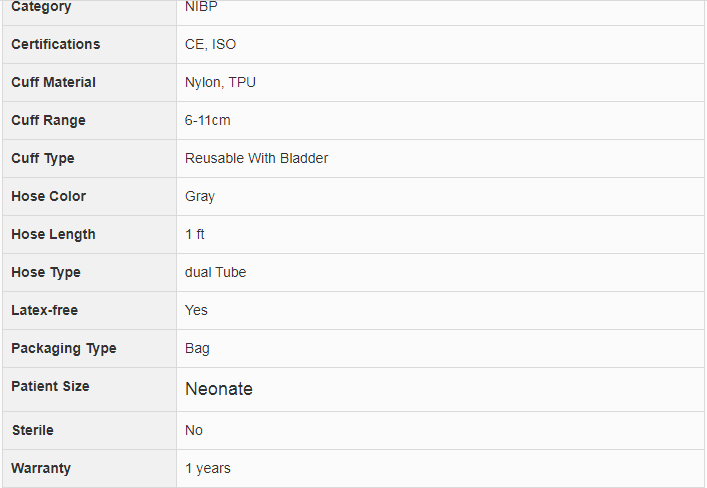Click the "Packaging Type" label
This screenshot has height=488, width=707.
click(64, 348)
